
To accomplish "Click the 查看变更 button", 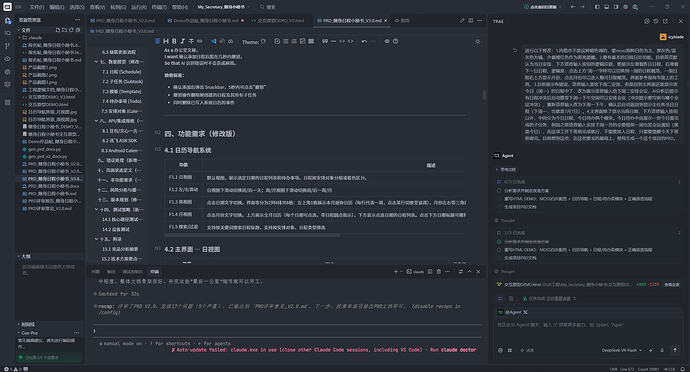I will pos(672,284).
